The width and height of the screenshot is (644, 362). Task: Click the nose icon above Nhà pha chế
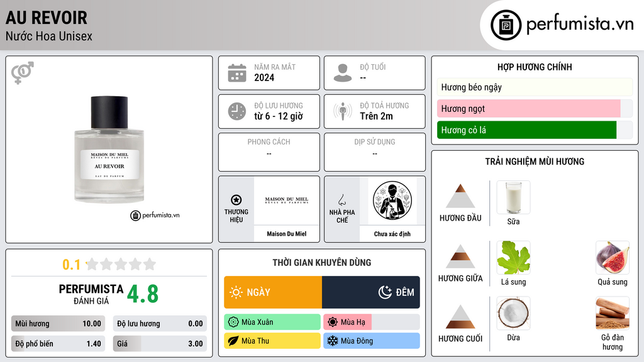coord(341,200)
